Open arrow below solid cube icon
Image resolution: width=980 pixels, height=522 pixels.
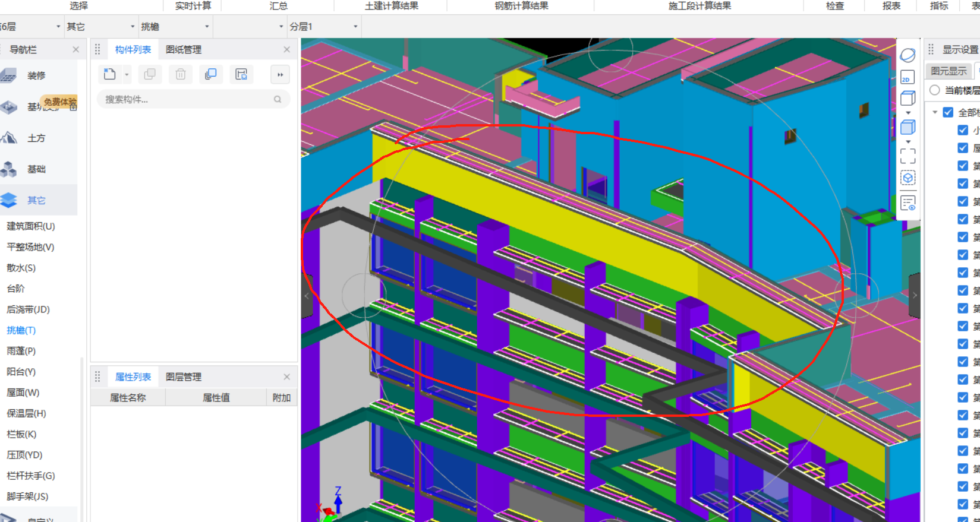pyautogui.click(x=908, y=142)
